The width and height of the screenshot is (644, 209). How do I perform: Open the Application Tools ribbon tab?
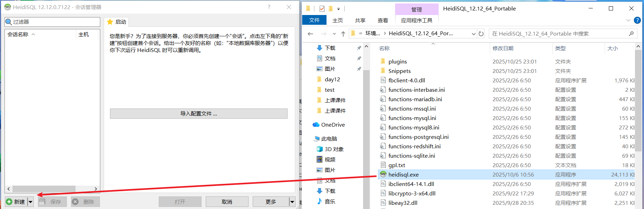417,20
